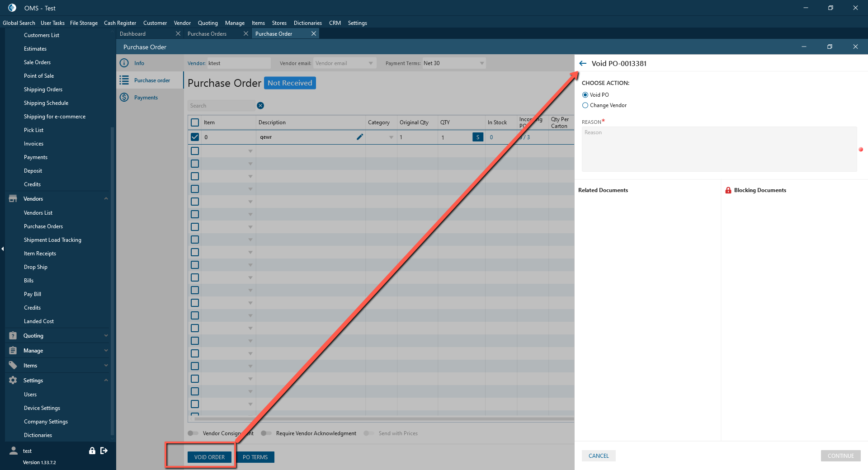This screenshot has height=470, width=868.
Task: Open Item Receipts in the sidebar
Action: (40, 254)
